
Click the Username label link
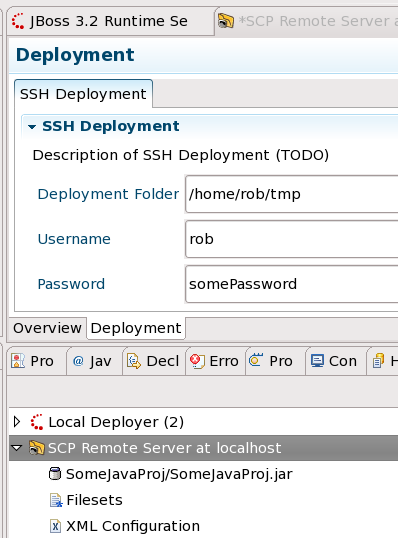pyautogui.click(x=74, y=239)
